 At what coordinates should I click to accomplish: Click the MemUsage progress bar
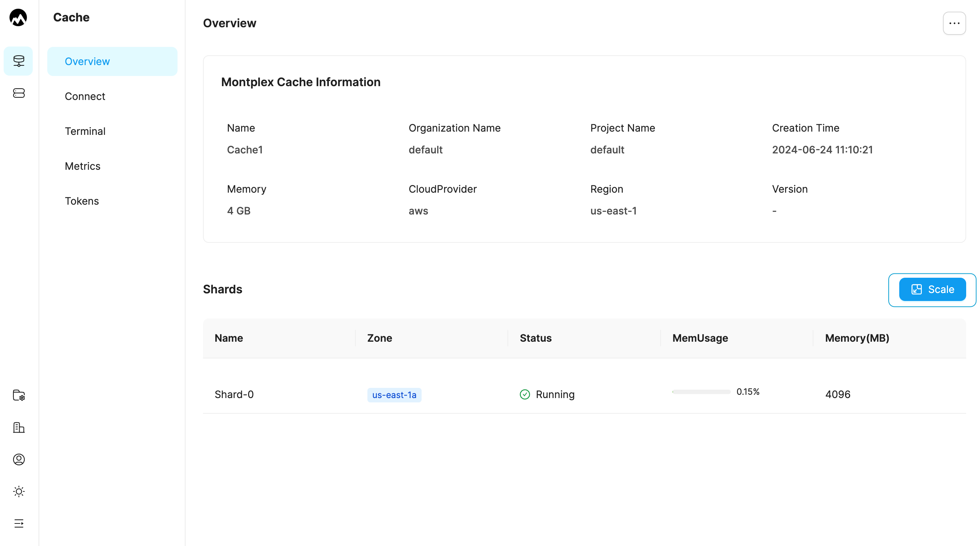pyautogui.click(x=701, y=392)
